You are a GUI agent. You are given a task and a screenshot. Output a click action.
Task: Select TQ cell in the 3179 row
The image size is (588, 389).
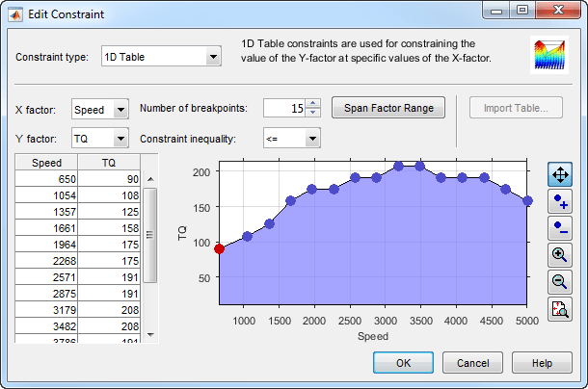pyautogui.click(x=109, y=309)
